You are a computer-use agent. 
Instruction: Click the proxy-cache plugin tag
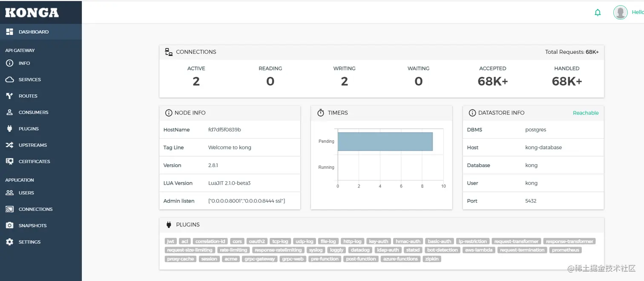point(181,259)
